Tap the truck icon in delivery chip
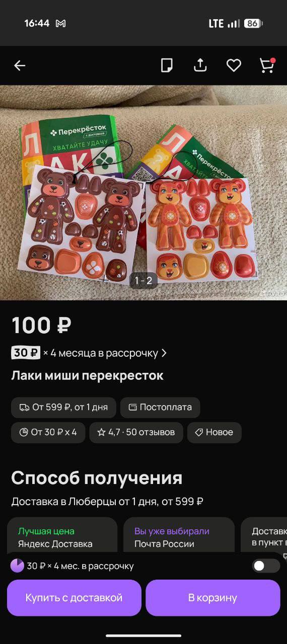The width and height of the screenshot is (287, 644). (x=24, y=408)
